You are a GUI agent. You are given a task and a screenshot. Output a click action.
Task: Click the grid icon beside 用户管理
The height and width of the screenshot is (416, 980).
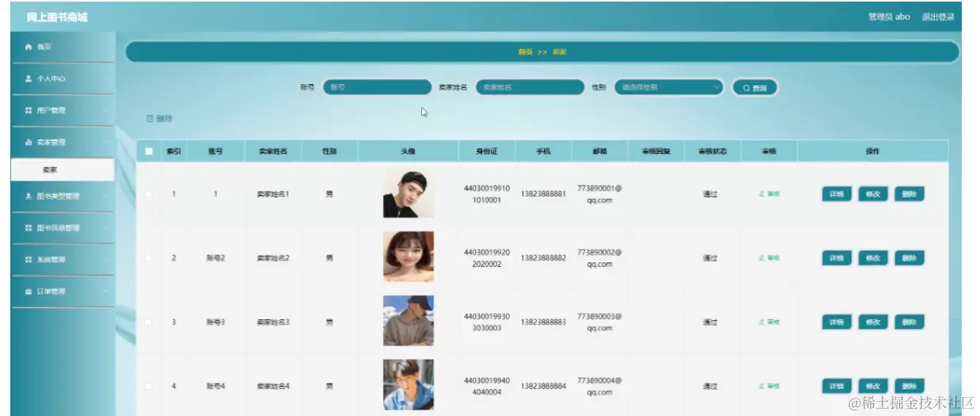(x=29, y=111)
